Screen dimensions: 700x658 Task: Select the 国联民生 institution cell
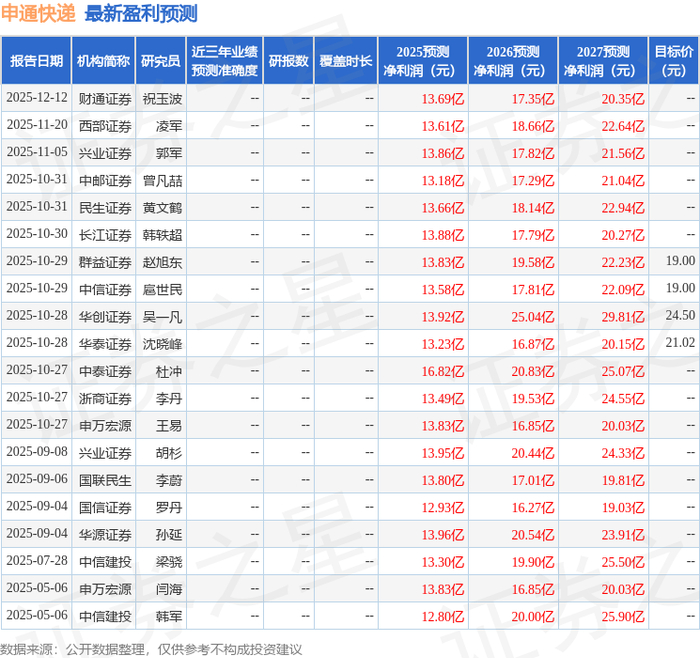pos(105,480)
